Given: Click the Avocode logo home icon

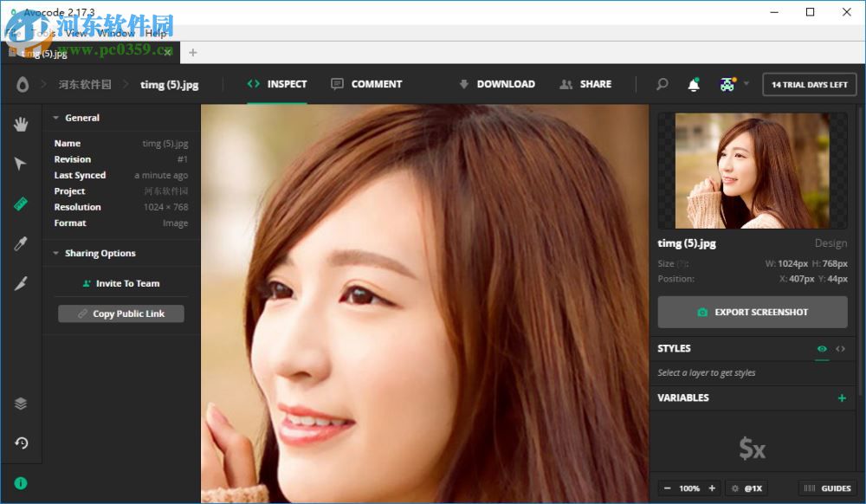Looking at the screenshot, I should (x=23, y=85).
